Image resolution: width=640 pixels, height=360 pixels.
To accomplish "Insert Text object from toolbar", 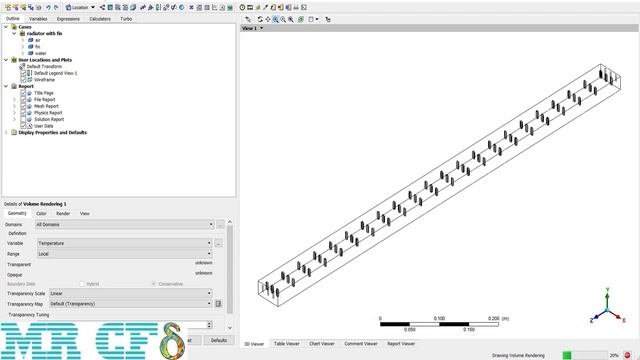I will (x=143, y=7).
